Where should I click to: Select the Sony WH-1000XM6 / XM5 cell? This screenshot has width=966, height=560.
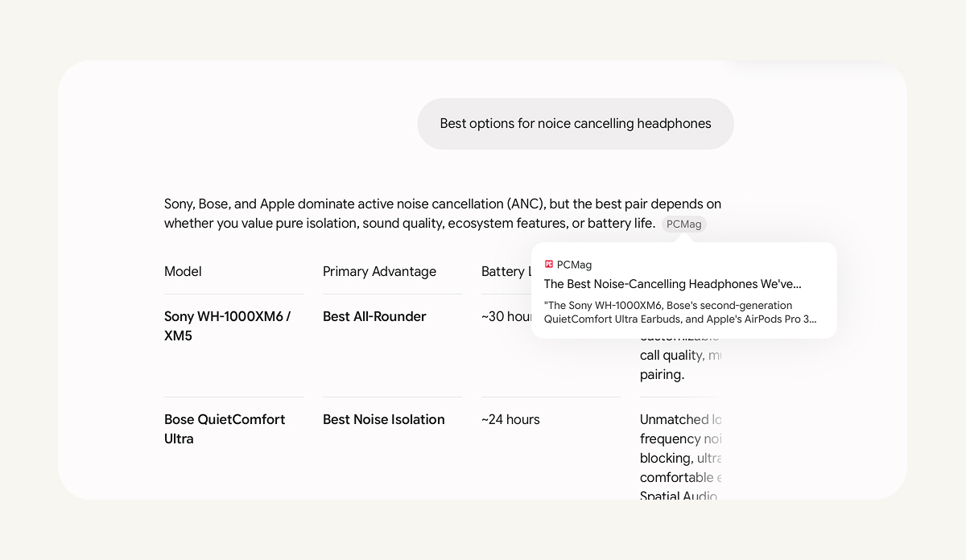228,326
